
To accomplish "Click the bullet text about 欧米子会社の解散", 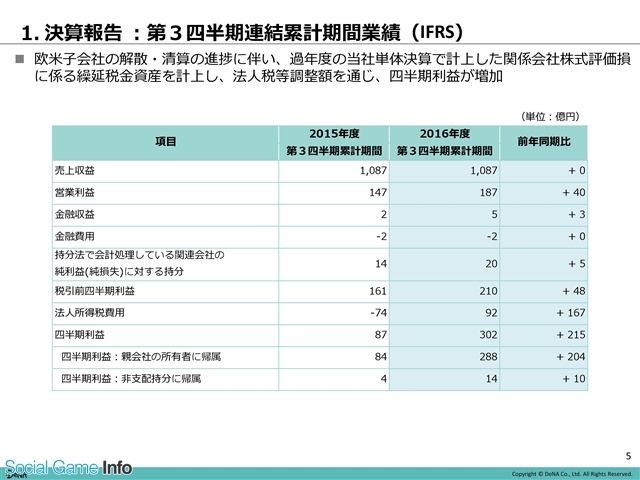I will coord(332,68).
